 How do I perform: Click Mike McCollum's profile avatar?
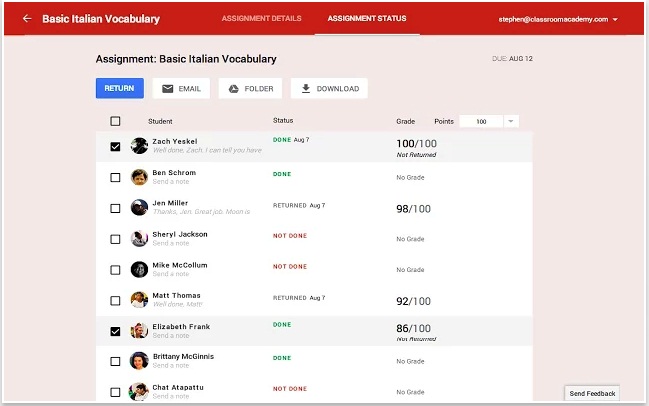[x=139, y=269]
